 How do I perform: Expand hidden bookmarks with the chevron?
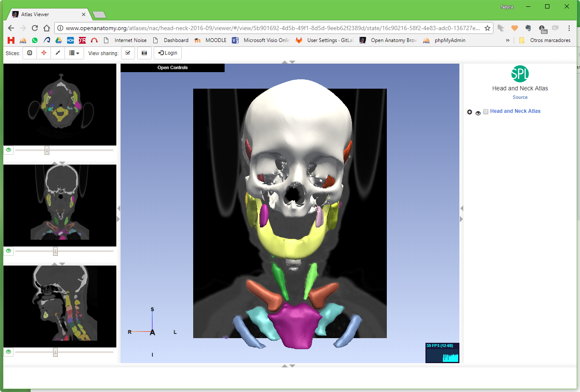click(507, 40)
